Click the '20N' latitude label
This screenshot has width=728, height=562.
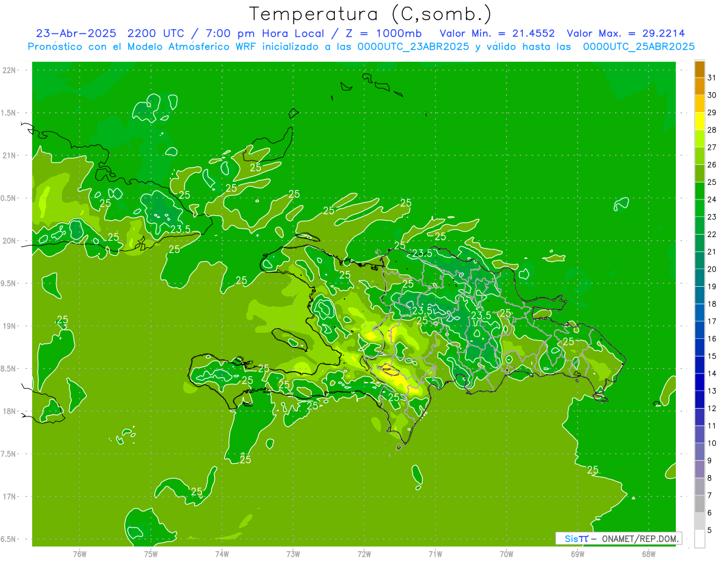click(x=10, y=241)
